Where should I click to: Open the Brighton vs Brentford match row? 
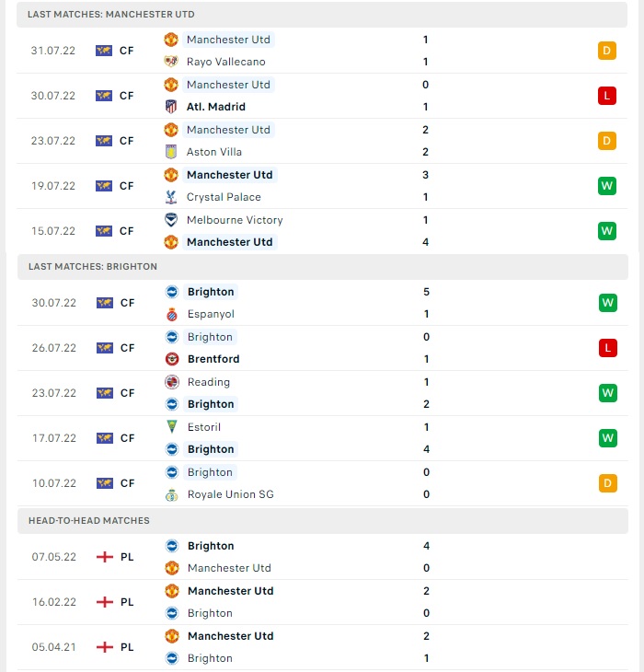(x=322, y=348)
